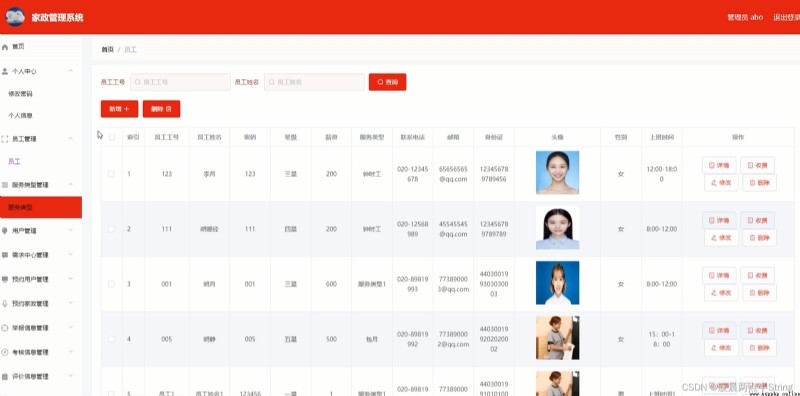Click the 联系电话 column header

point(413,137)
